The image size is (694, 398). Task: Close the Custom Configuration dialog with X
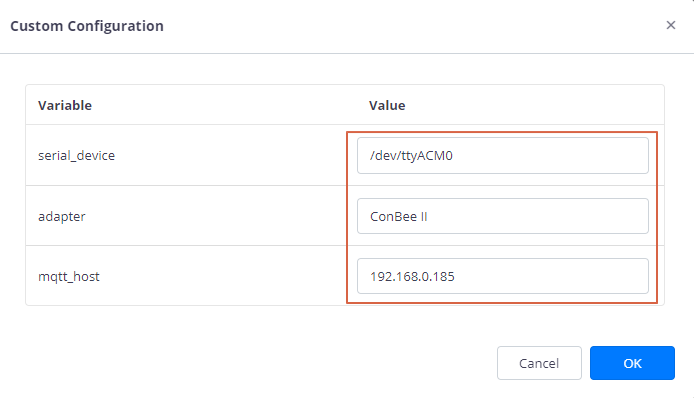click(x=671, y=25)
